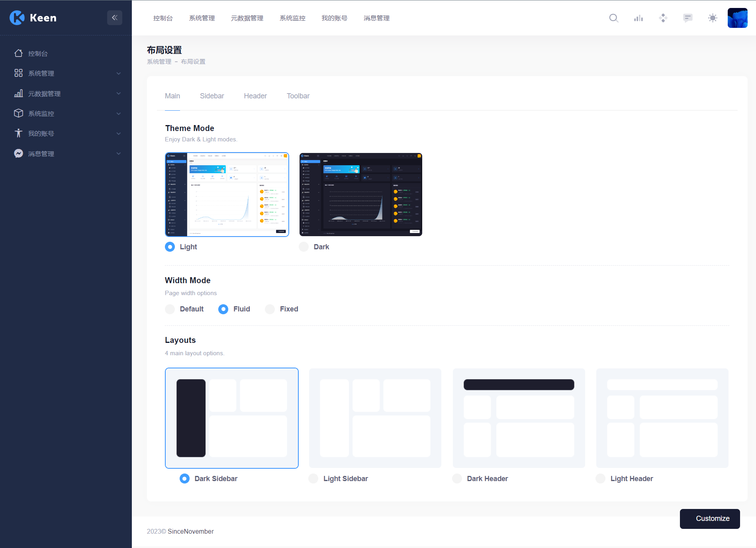Click the home icon beside 控制台
This screenshot has width=756, height=548.
pyautogui.click(x=18, y=53)
